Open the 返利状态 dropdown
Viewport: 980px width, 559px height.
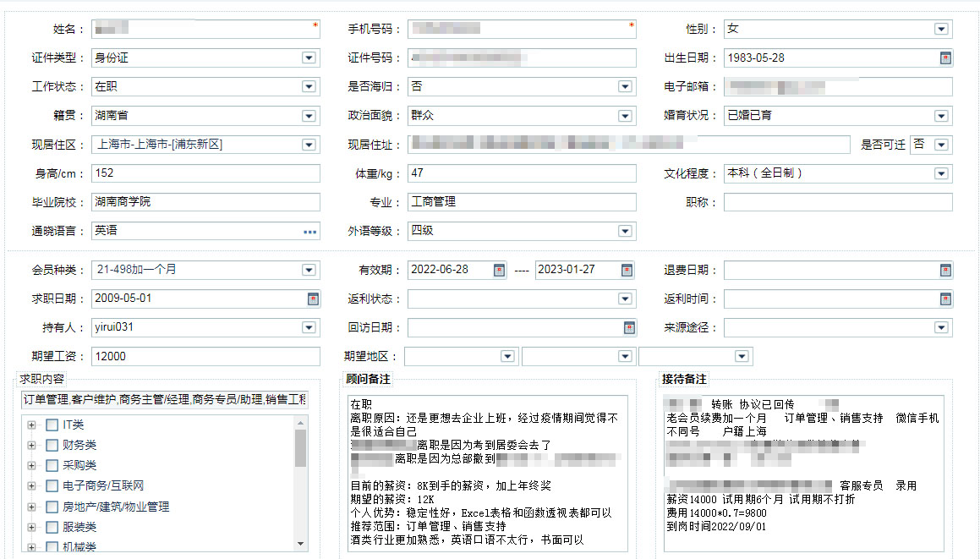click(x=625, y=299)
